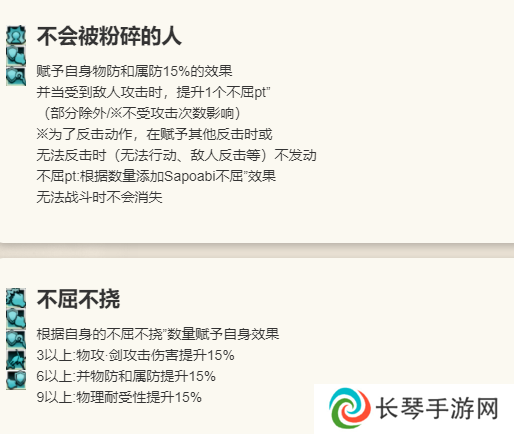Image resolution: width=514 pixels, height=434 pixels.
Task: Click the line 无法战斗时不会消失
Action: tap(99, 197)
